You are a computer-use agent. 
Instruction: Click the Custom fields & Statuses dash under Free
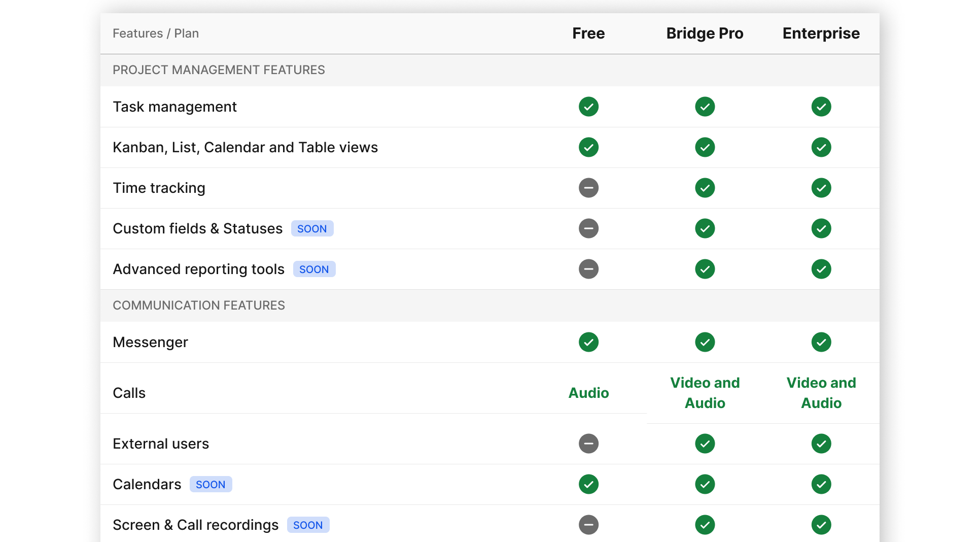click(588, 228)
